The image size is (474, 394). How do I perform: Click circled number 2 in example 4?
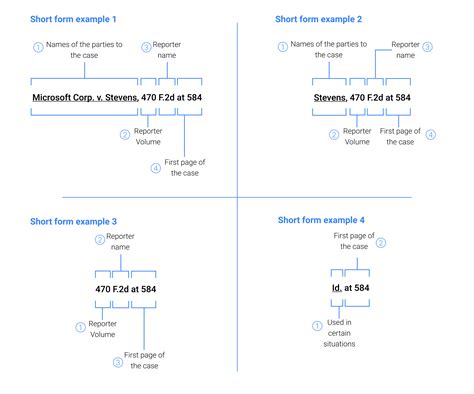(381, 243)
